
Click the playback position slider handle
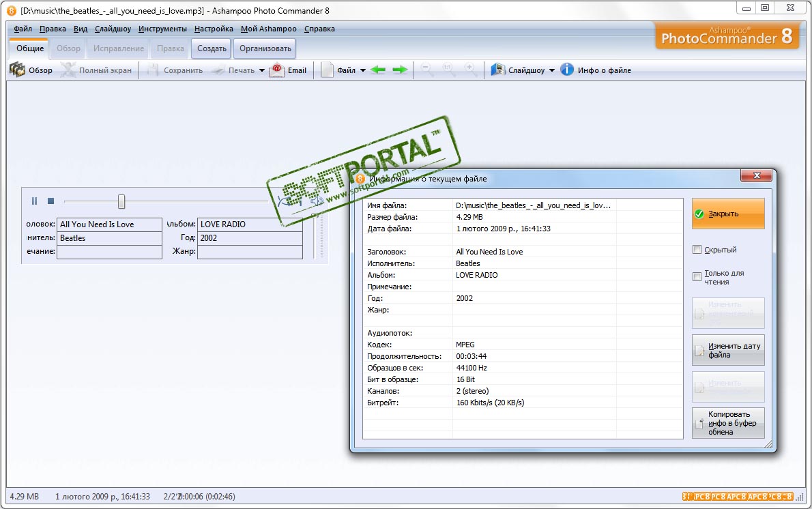[x=121, y=201]
